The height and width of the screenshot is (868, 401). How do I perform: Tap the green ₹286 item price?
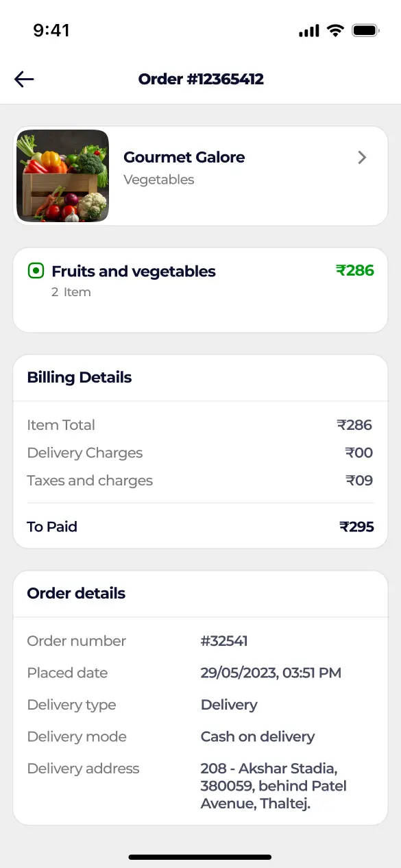click(x=355, y=270)
